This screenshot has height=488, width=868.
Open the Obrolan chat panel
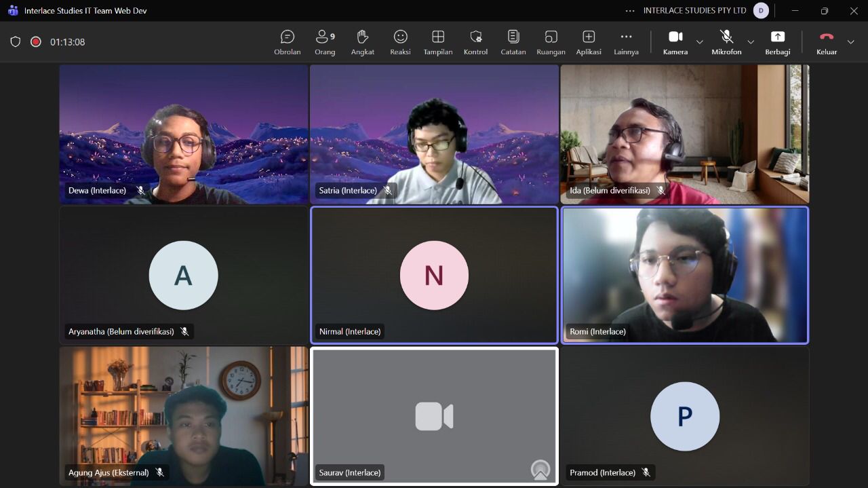click(288, 42)
